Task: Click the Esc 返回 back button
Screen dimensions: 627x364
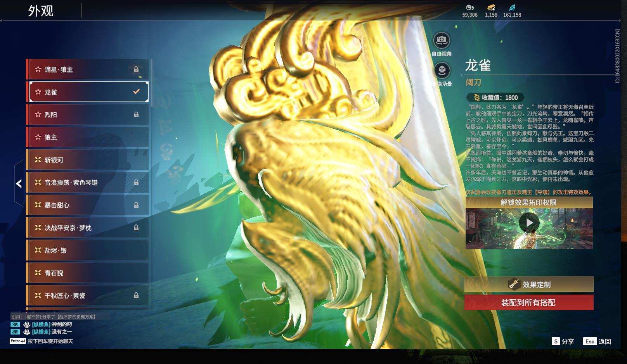Action: (x=597, y=341)
